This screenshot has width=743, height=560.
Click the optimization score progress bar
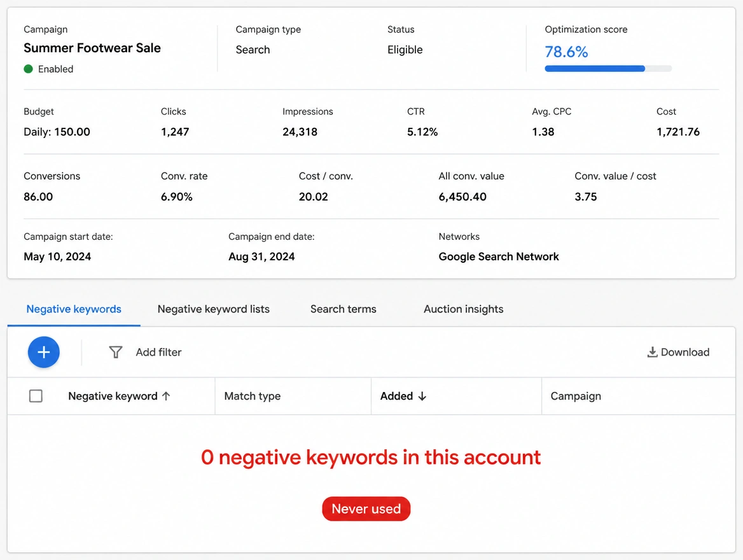[608, 69]
